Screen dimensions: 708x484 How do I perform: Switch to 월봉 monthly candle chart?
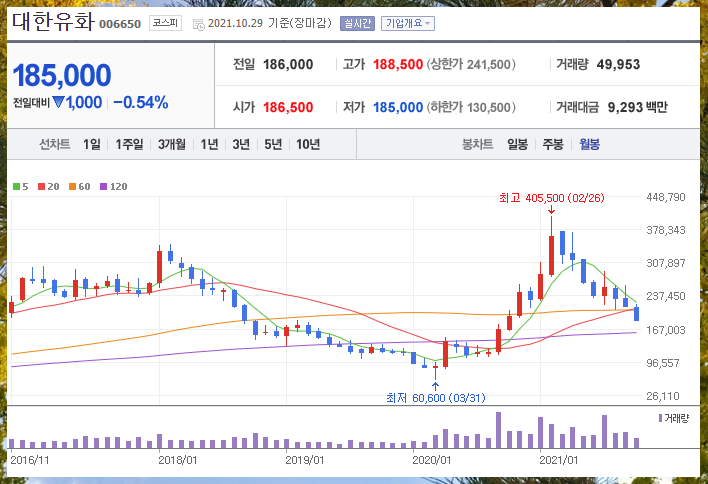[x=589, y=144]
